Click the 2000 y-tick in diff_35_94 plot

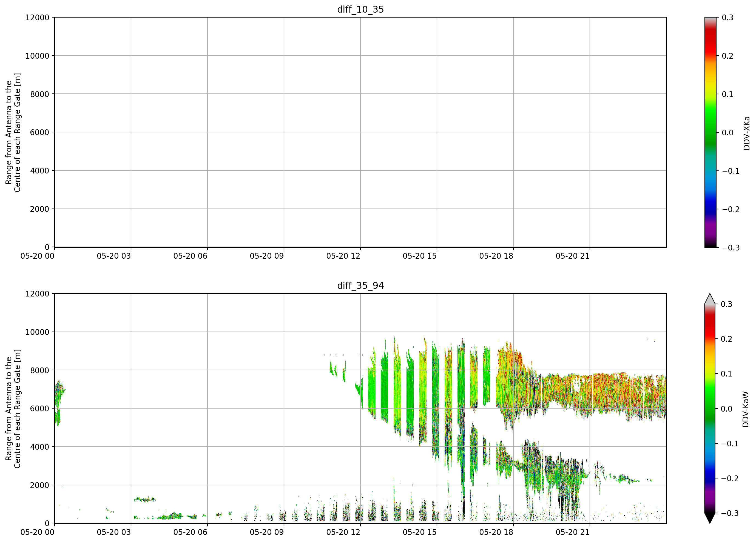click(x=40, y=485)
